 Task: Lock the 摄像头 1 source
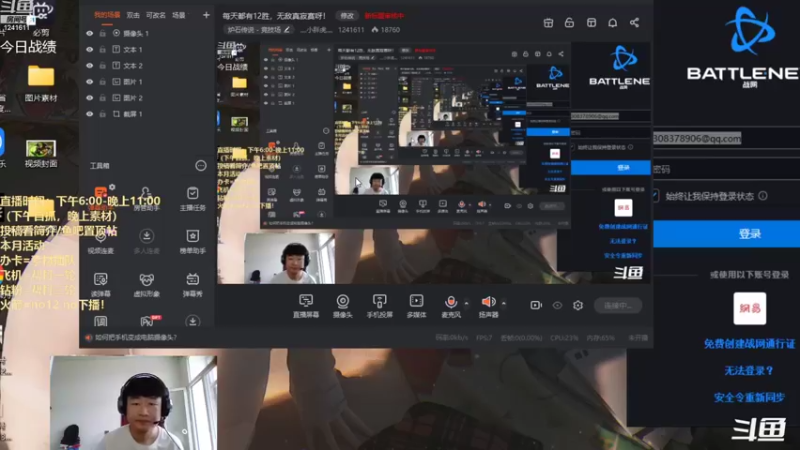103,33
